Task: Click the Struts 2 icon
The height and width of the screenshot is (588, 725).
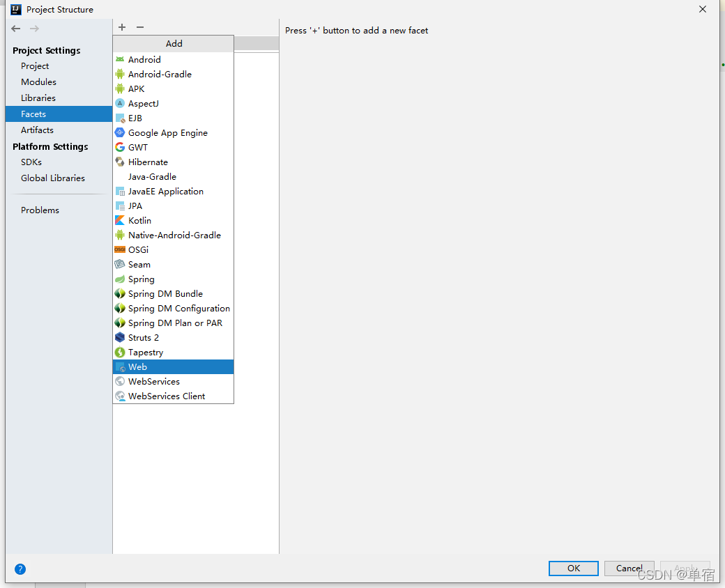Action: [120, 337]
